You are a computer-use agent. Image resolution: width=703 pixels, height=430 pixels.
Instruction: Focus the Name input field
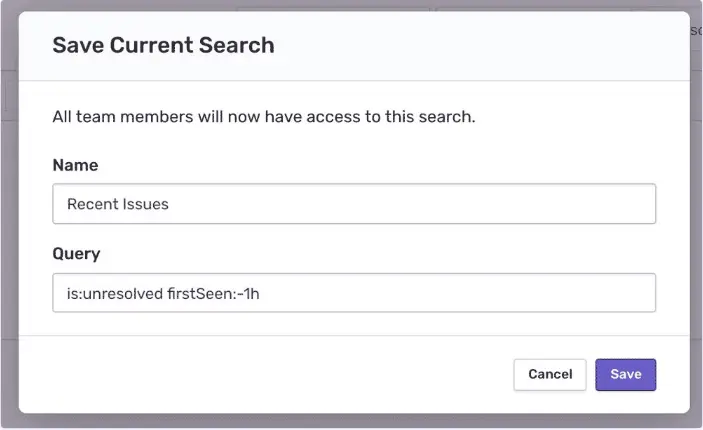click(x=353, y=204)
